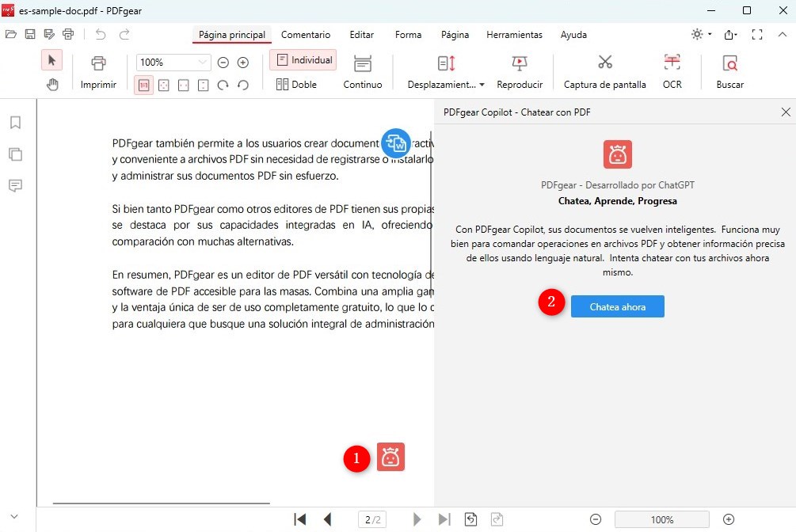796x532 pixels.
Task: Click the Chatea ahora button
Action: point(617,307)
